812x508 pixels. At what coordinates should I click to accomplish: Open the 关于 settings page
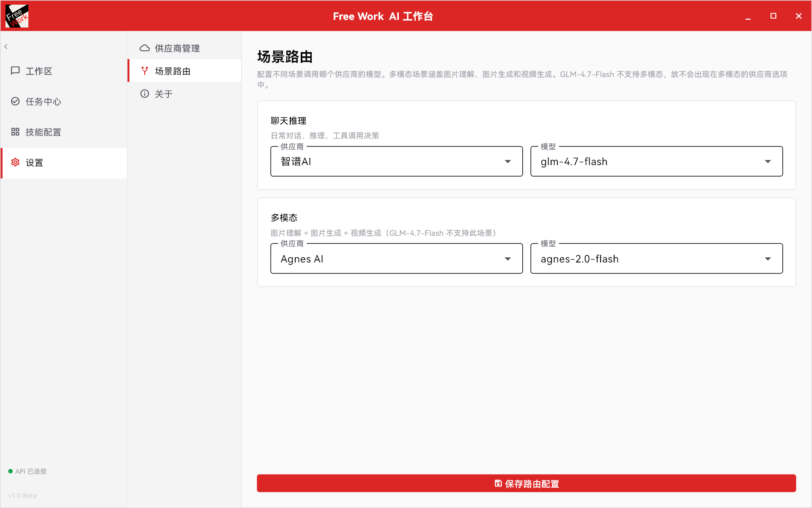point(184,94)
